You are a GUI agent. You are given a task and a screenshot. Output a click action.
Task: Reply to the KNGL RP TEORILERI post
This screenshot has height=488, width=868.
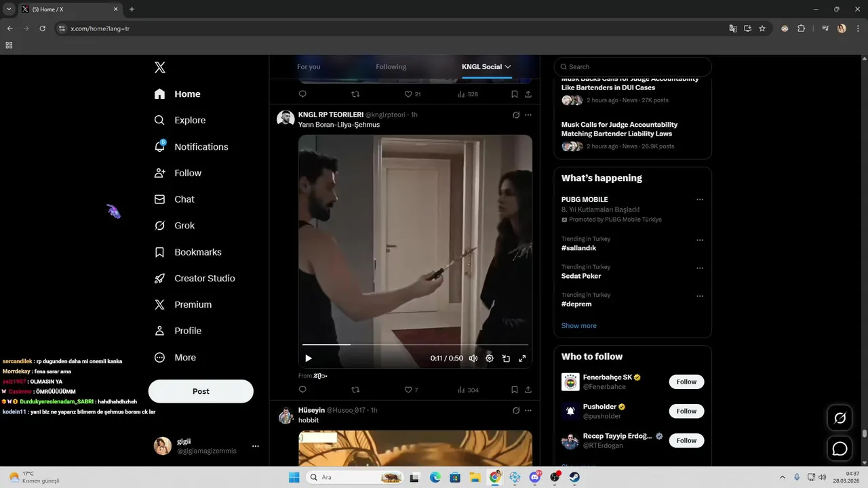(302, 390)
